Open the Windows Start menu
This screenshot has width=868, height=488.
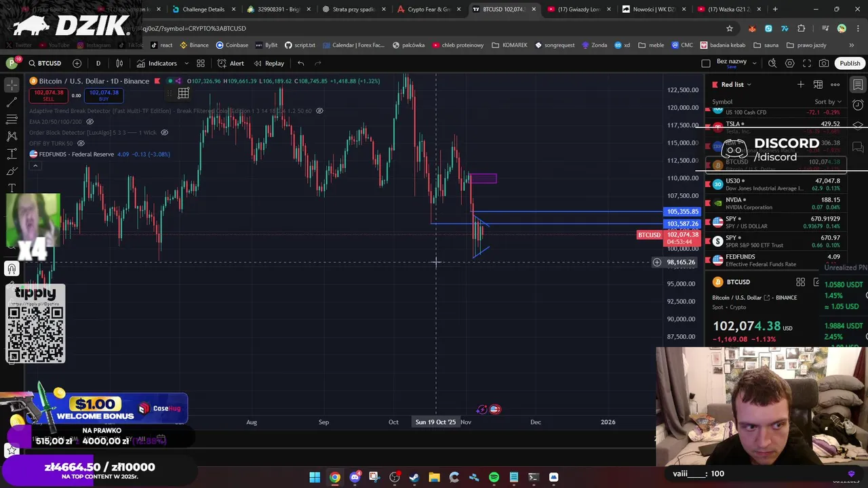[x=315, y=477]
